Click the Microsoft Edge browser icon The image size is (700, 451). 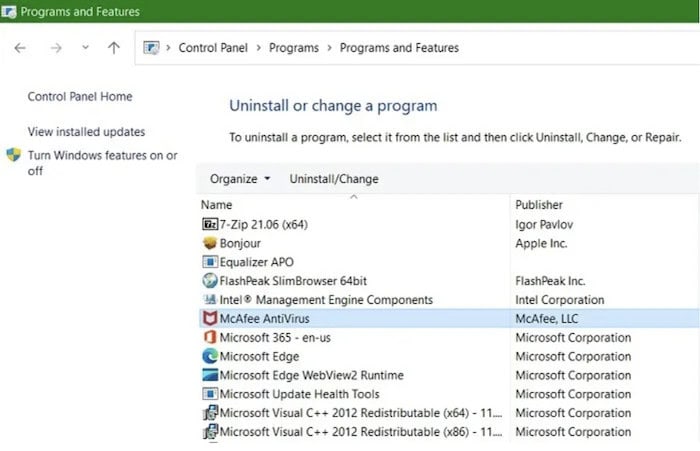210,356
